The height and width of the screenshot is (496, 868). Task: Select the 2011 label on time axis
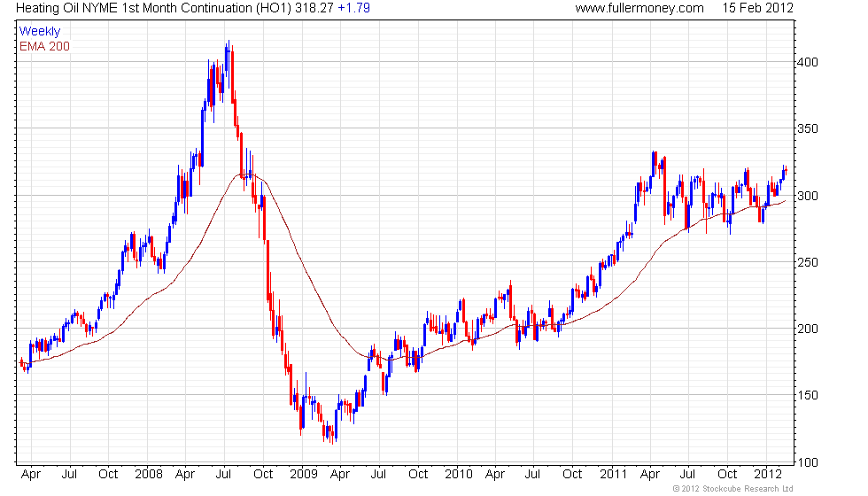(614, 474)
